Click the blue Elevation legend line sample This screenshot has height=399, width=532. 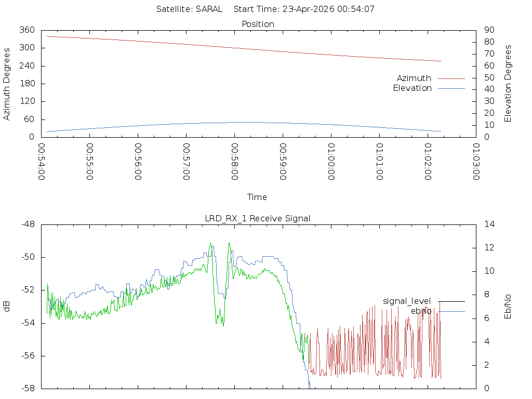point(451,88)
